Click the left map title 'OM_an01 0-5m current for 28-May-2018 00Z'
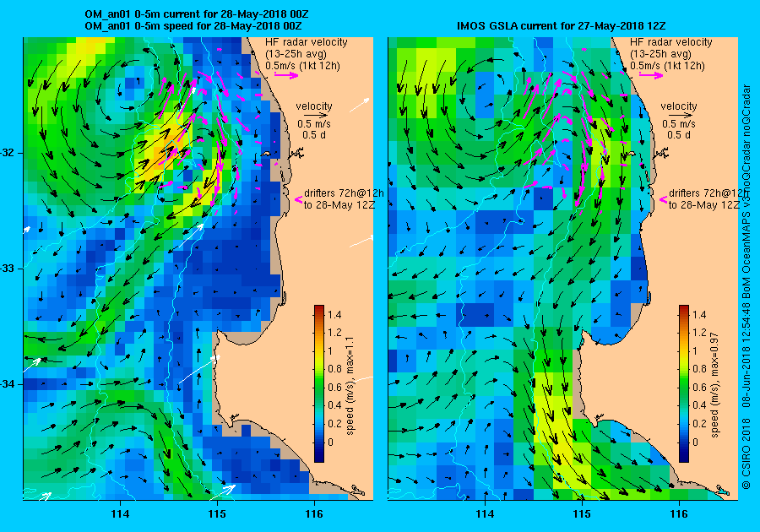 196,15
